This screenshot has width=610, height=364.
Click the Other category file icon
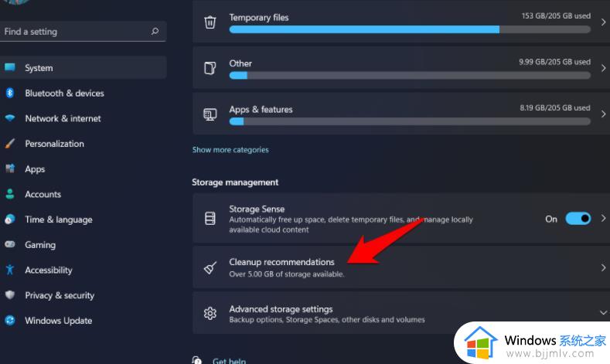[x=210, y=68]
